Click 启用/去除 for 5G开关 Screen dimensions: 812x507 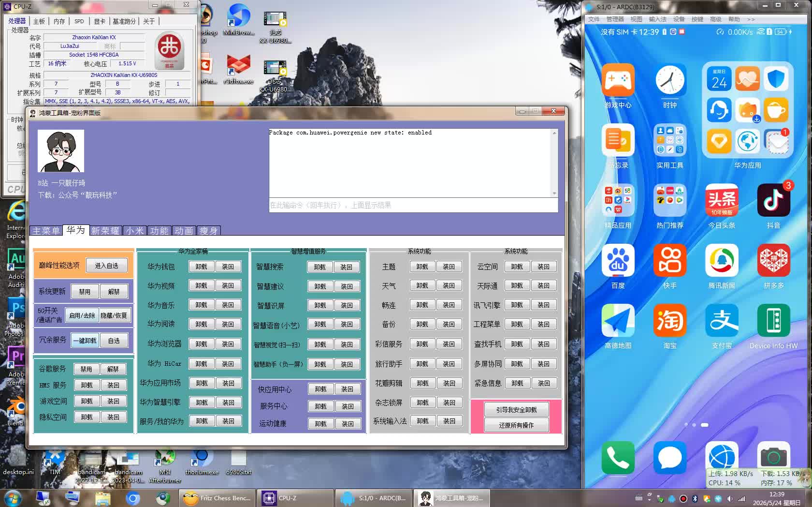pyautogui.click(x=82, y=315)
